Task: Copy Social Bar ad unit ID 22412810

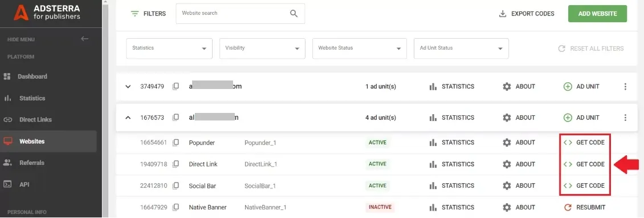Action: (x=176, y=185)
